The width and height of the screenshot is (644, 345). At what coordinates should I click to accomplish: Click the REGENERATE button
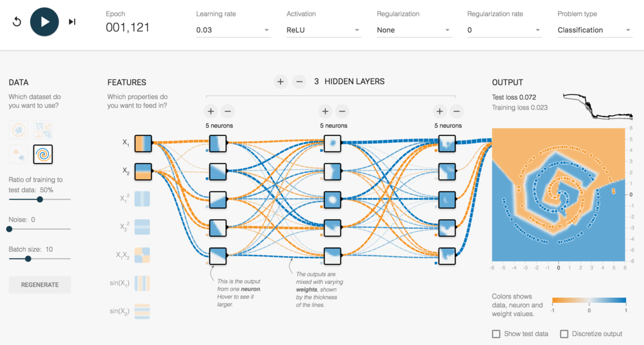(x=40, y=285)
